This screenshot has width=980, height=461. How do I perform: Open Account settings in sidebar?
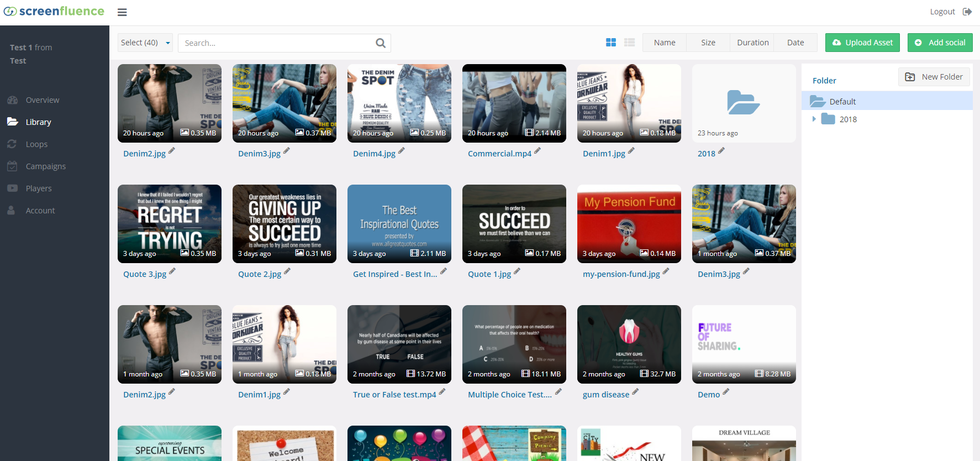point(40,211)
